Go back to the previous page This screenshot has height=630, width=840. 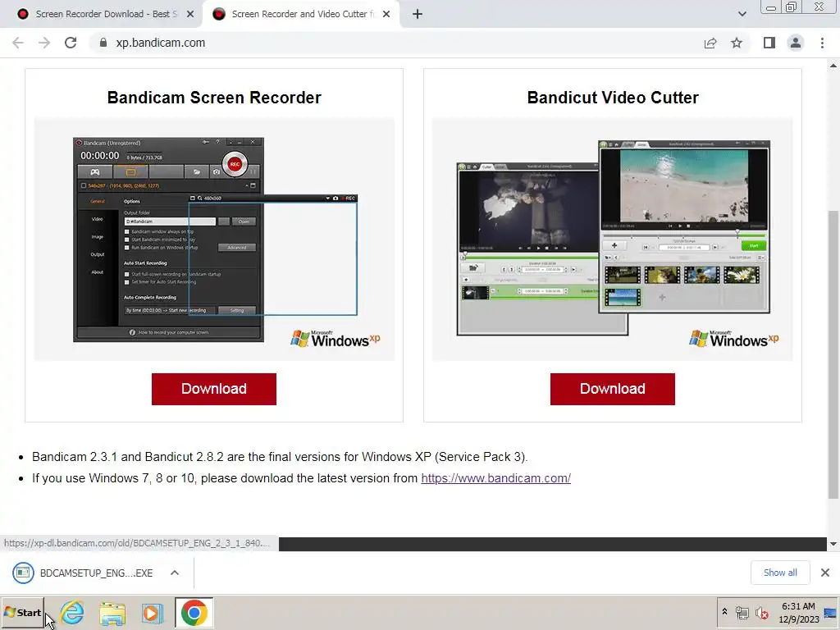[x=18, y=43]
